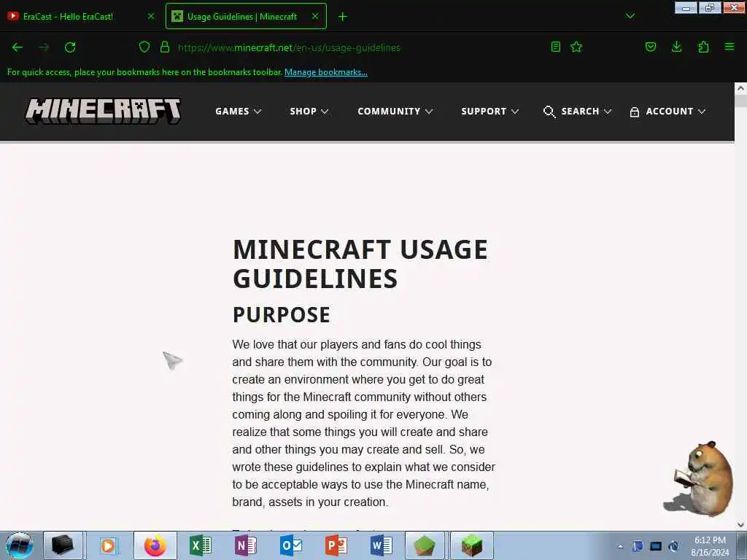Expand the SEARCH dropdown
Screen dimensions: 747x560
tap(586, 112)
